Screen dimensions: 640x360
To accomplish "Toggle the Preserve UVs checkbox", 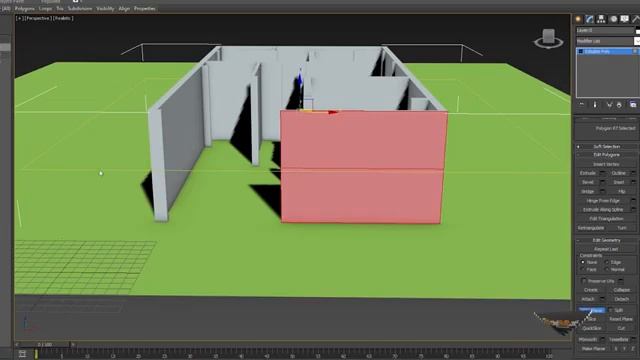I will [584, 281].
